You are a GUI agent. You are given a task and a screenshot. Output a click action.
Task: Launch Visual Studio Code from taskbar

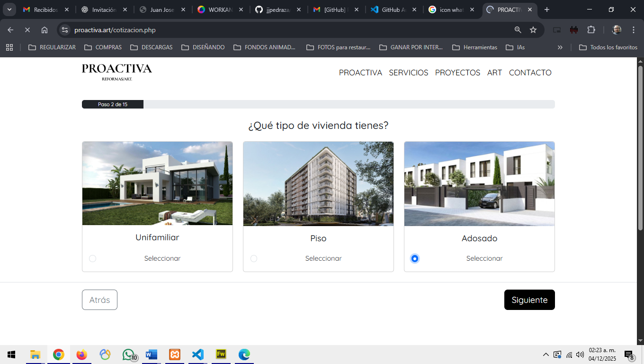198,355
